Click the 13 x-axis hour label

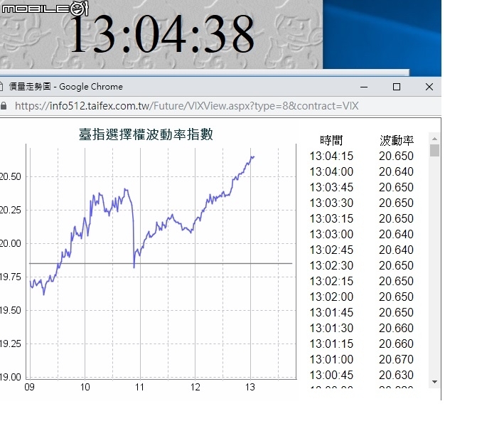pyautogui.click(x=250, y=387)
